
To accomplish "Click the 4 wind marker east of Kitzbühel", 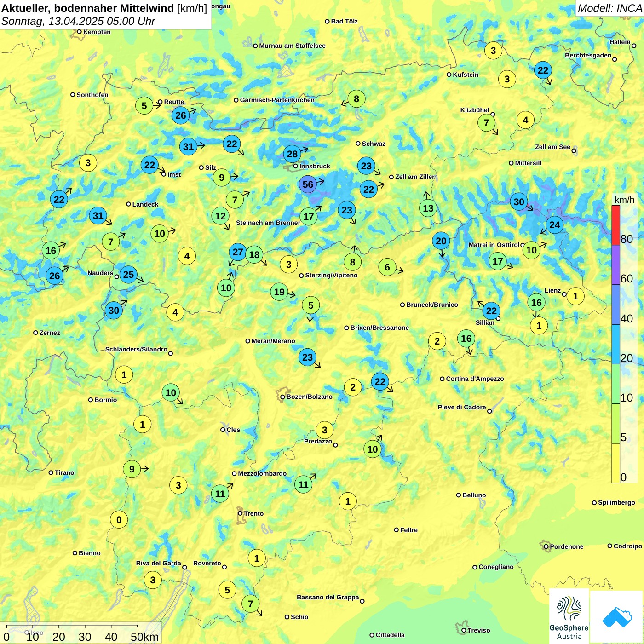I will 526,120.
